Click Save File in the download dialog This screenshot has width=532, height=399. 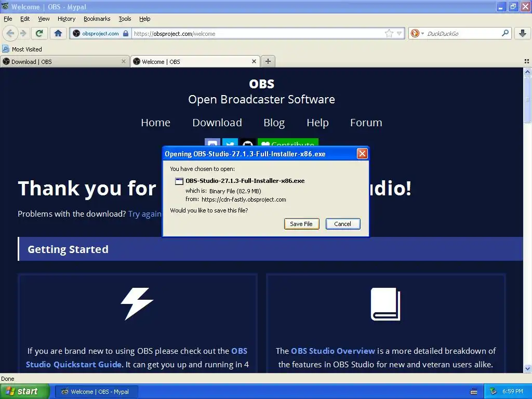tap(302, 224)
